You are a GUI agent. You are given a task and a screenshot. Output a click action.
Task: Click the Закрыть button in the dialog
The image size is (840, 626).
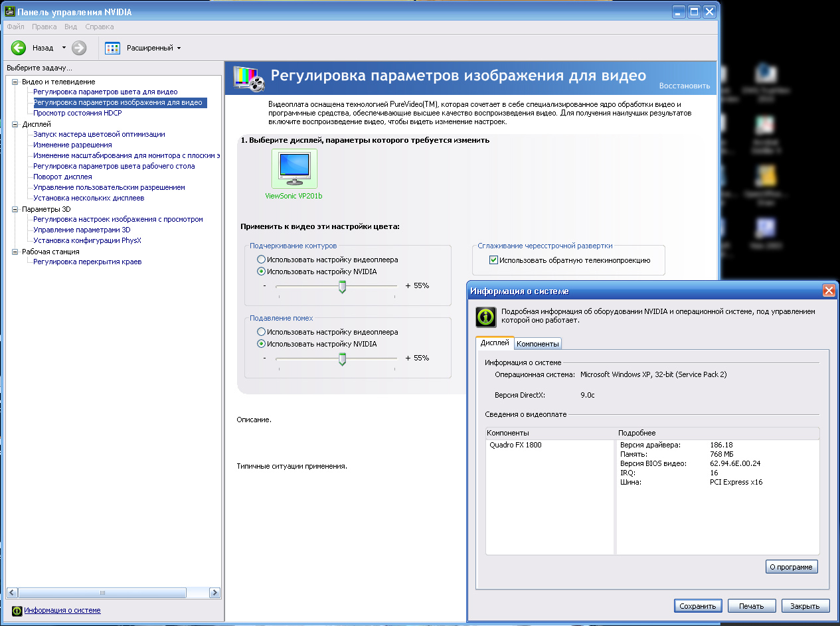click(x=805, y=606)
